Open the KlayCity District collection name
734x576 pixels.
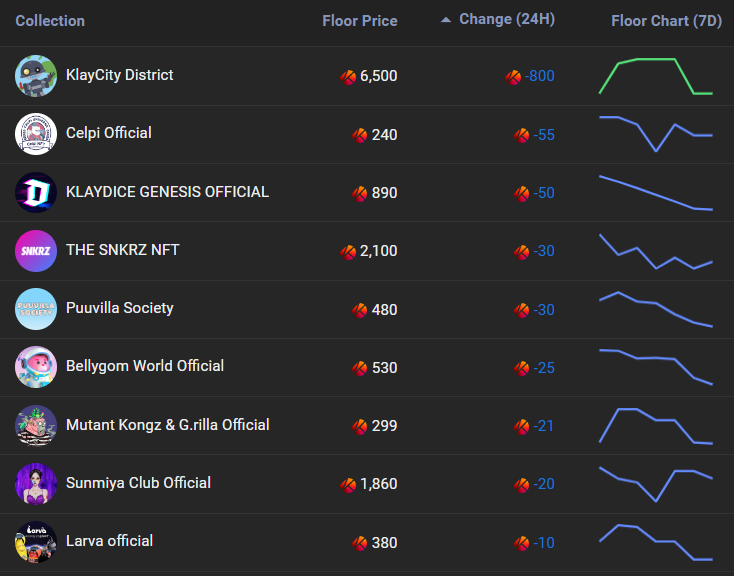(x=119, y=75)
